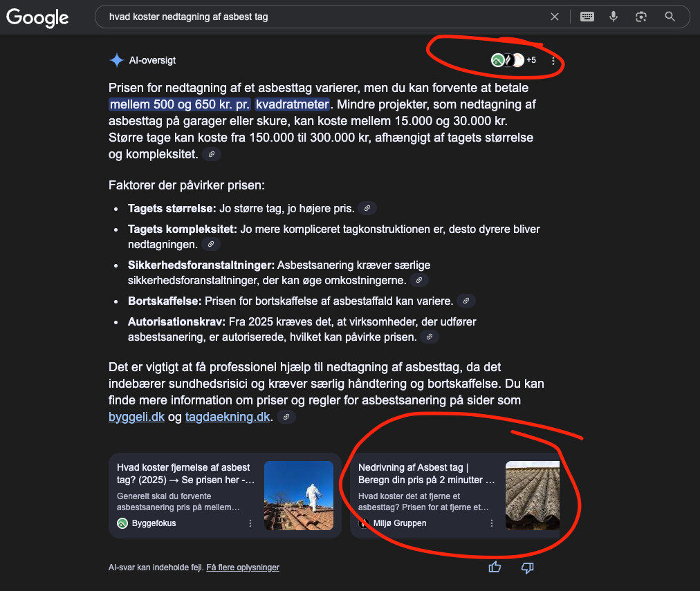Open the Miljø Gruppen asbestos roof thumbnail
The height and width of the screenshot is (591, 700).
click(x=532, y=496)
